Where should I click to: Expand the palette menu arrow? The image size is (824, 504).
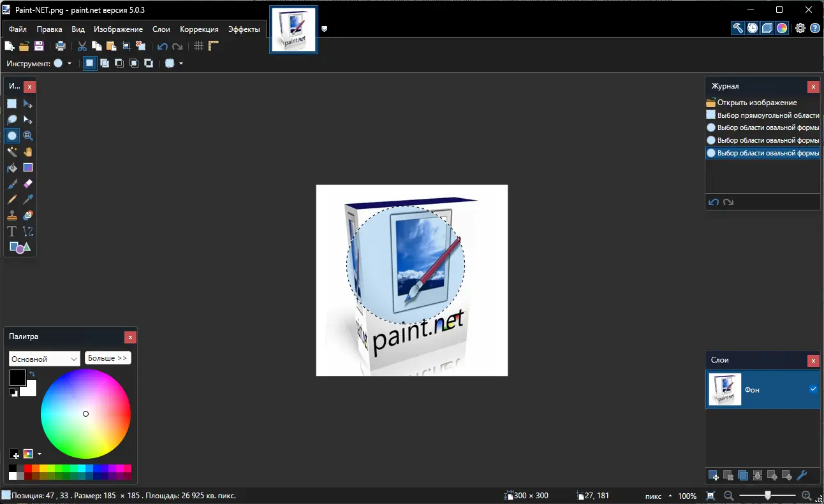[40, 454]
